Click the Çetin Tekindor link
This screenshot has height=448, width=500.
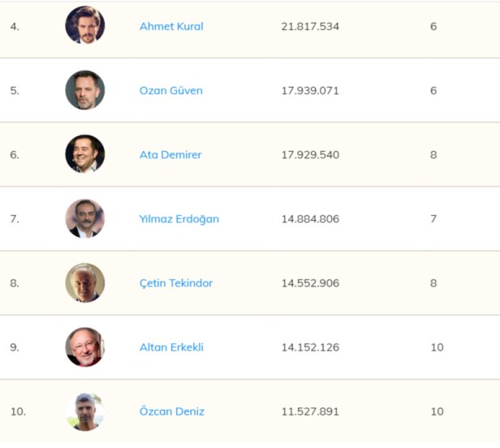click(x=177, y=283)
